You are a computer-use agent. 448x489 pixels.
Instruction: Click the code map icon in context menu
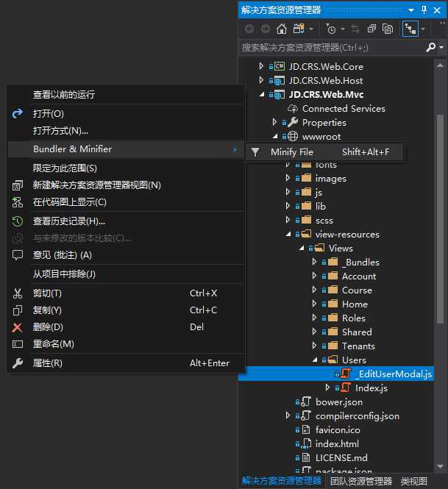[18, 202]
